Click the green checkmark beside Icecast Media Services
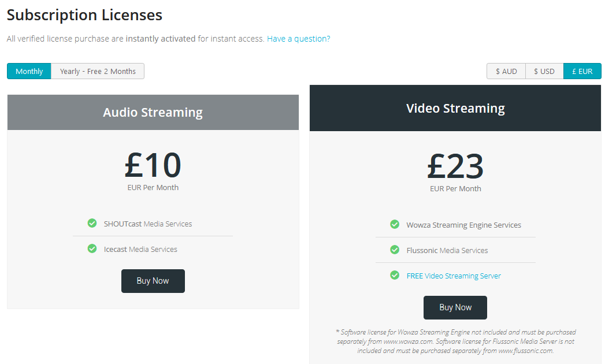The height and width of the screenshot is (364, 616). [x=92, y=248]
